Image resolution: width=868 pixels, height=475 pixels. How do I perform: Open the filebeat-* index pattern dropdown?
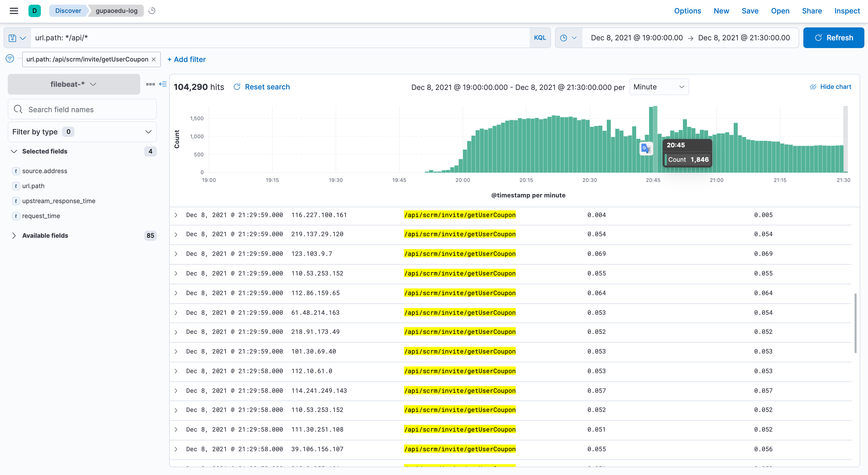74,84
